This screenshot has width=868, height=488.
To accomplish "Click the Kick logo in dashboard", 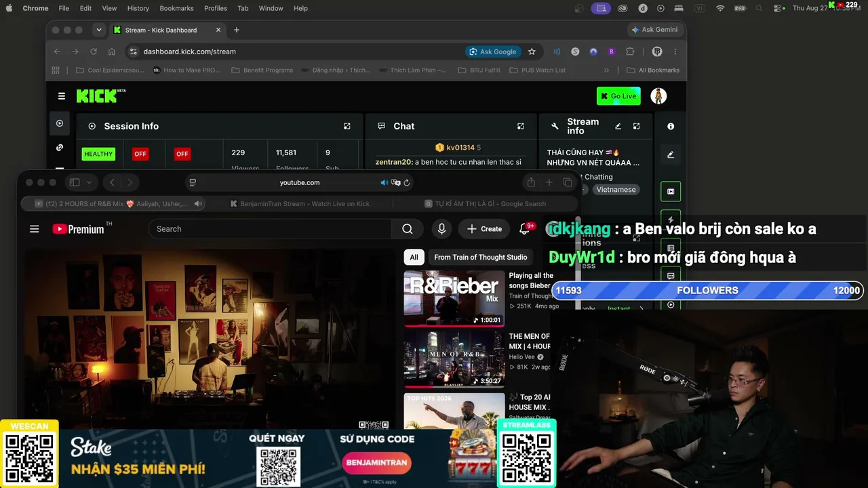I will pos(101,96).
